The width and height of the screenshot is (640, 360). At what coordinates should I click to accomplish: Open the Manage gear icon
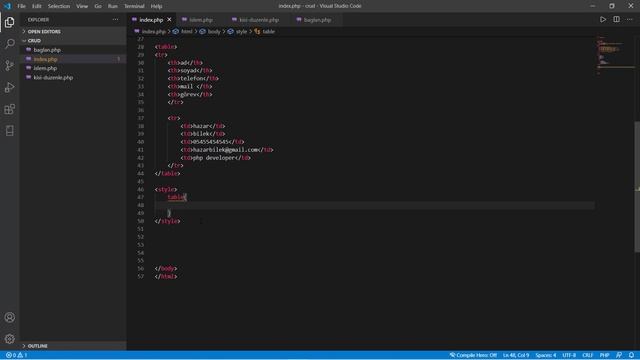pos(9,339)
